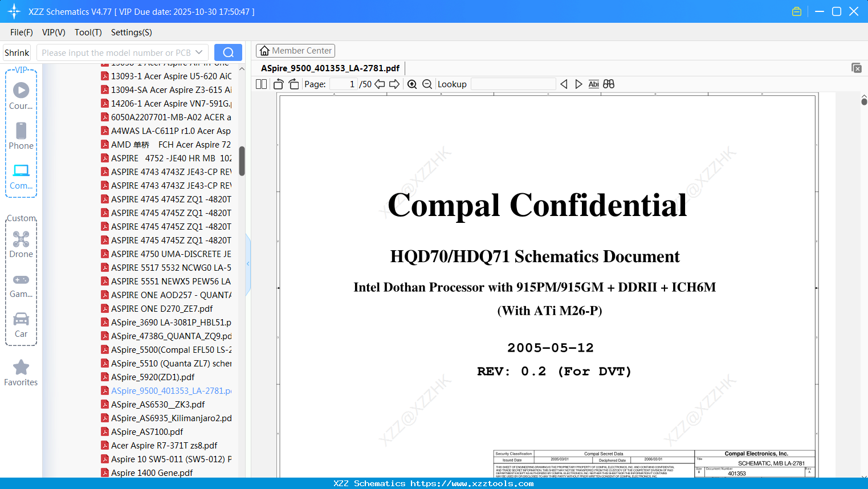Open Aspire 10 SW5-011 file
The image size is (868, 489).
pos(166,459)
